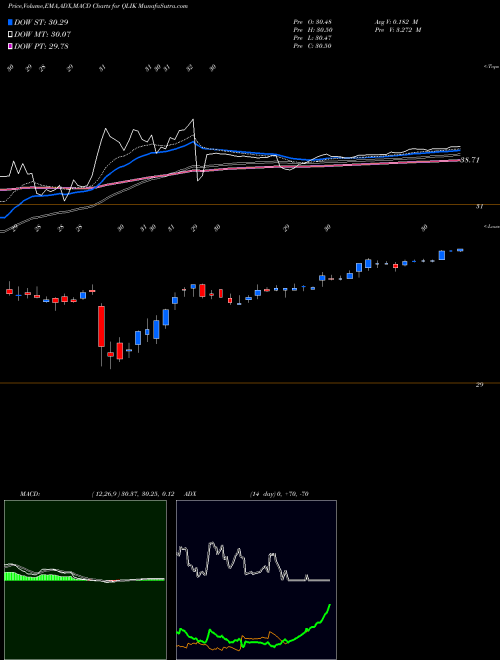Image resolution: width=500 pixels, height=660 pixels.
Task: Click the magenta DOW PT legend swatch
Action: [11, 46]
